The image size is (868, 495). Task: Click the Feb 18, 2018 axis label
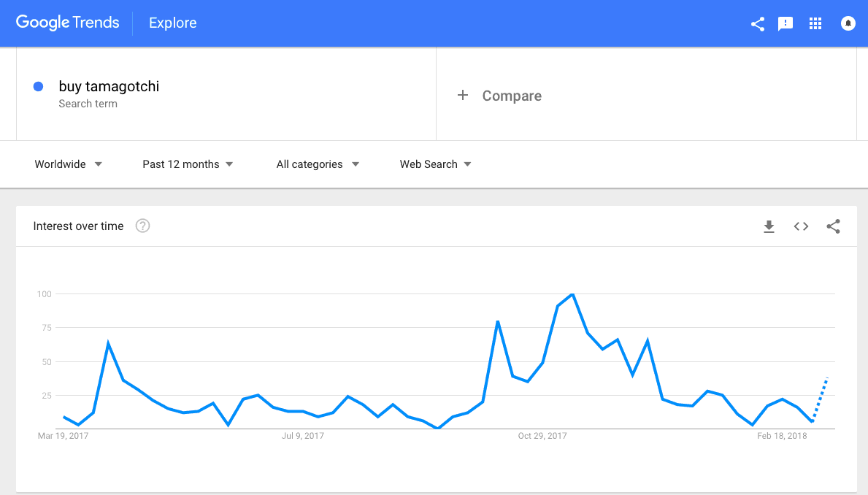point(783,435)
